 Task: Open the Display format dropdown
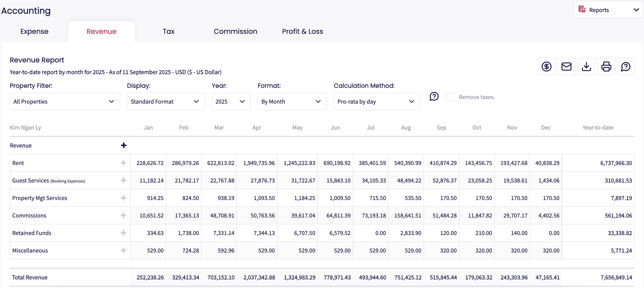[166, 102]
